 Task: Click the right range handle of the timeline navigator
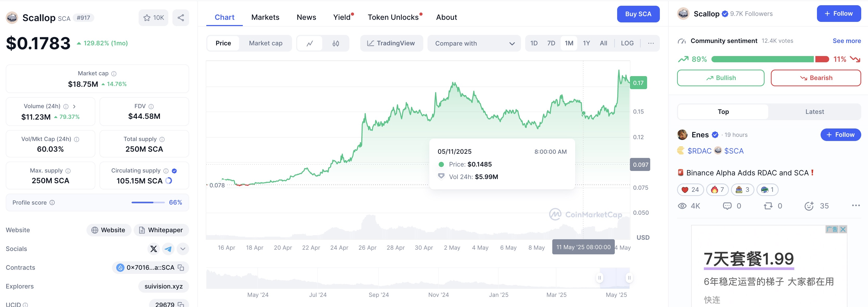point(629,278)
